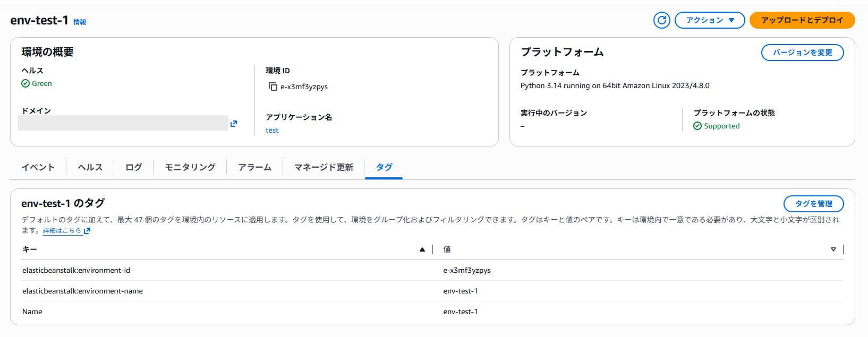Click the redacted domain URL field
868x337 pixels.
[x=123, y=123]
